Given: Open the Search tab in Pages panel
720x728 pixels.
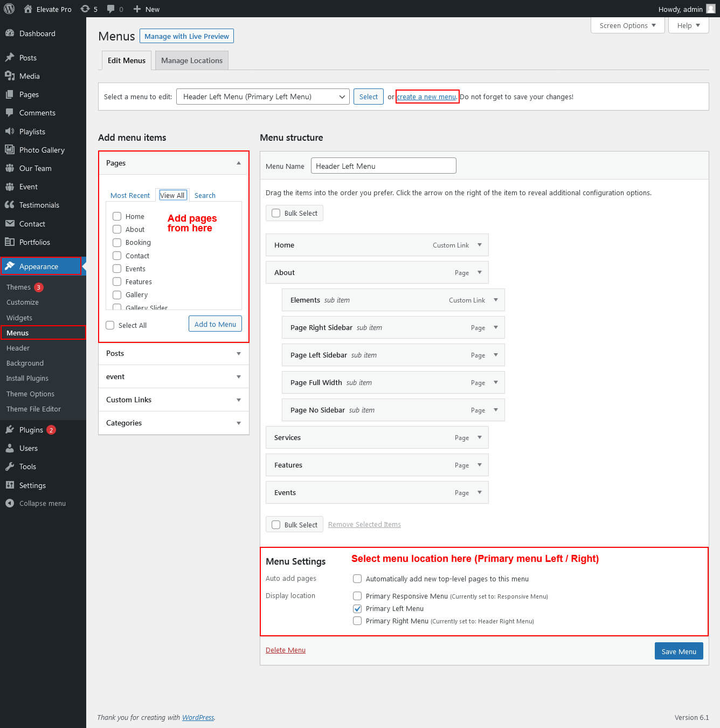Looking at the screenshot, I should (205, 195).
